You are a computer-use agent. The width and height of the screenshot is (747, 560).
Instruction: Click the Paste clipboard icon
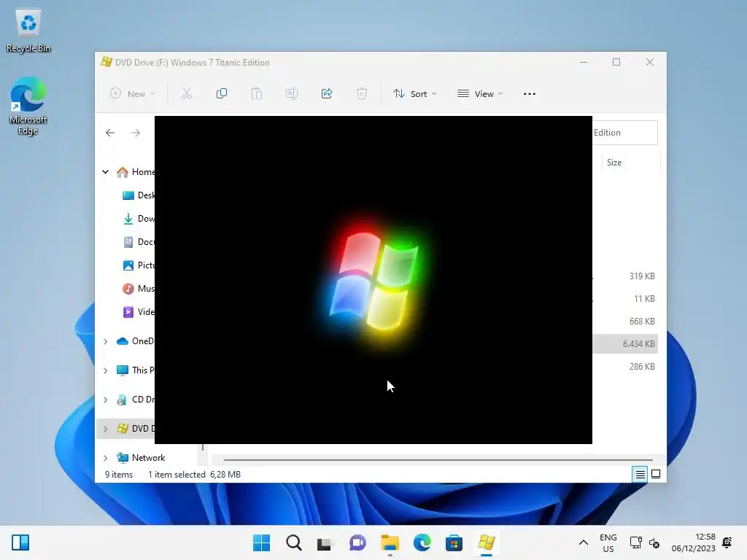click(257, 94)
